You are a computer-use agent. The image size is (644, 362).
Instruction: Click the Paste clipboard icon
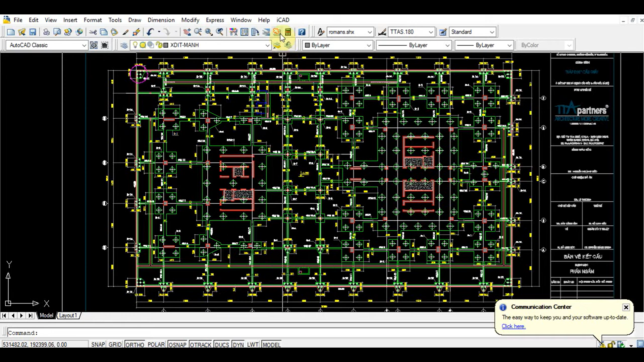tap(114, 32)
